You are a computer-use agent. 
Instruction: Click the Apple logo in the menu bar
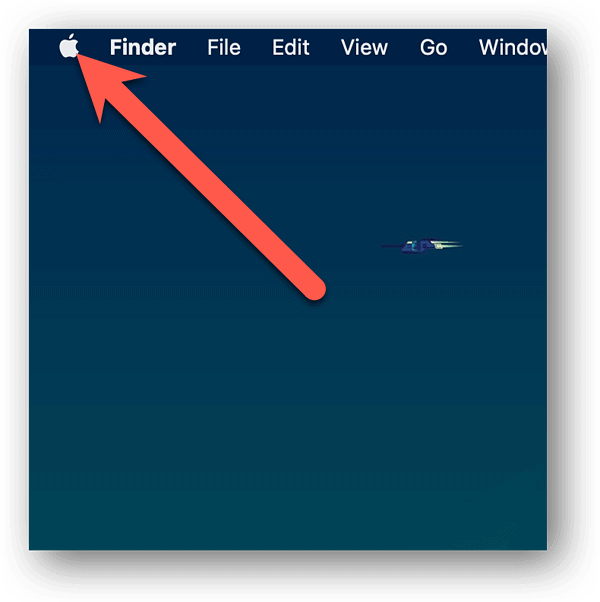(69, 46)
